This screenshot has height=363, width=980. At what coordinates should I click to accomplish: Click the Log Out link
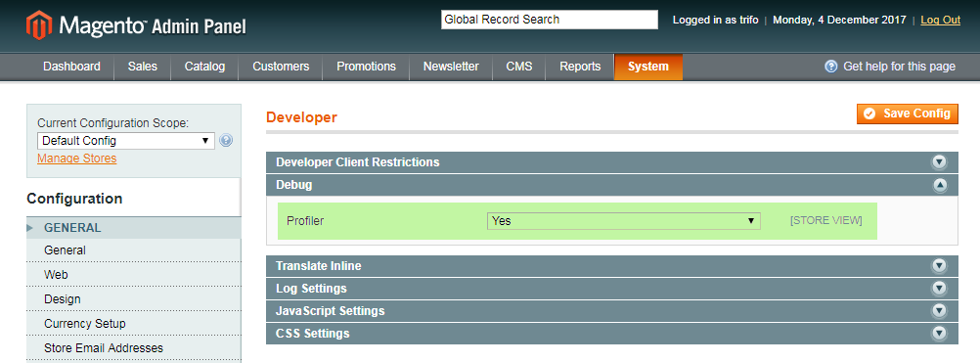[x=941, y=20]
